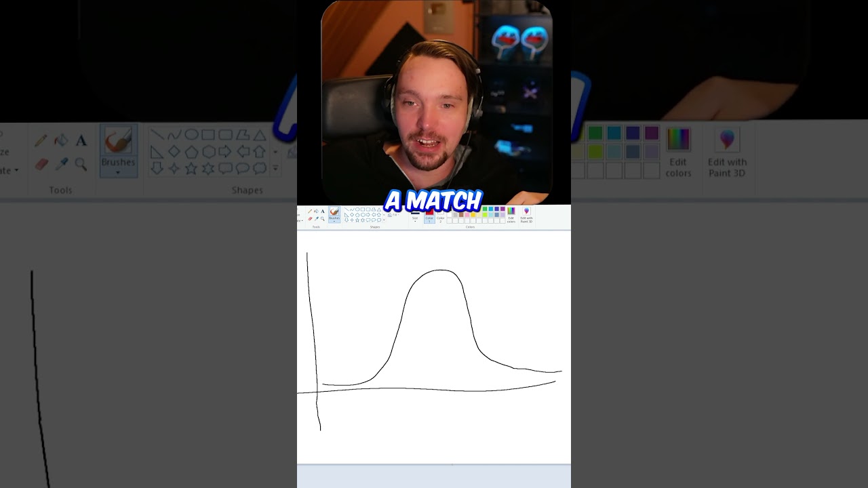Open Fill dropdown in small center Paint ribbon
Screen dimensions: 868x488
click(x=395, y=215)
